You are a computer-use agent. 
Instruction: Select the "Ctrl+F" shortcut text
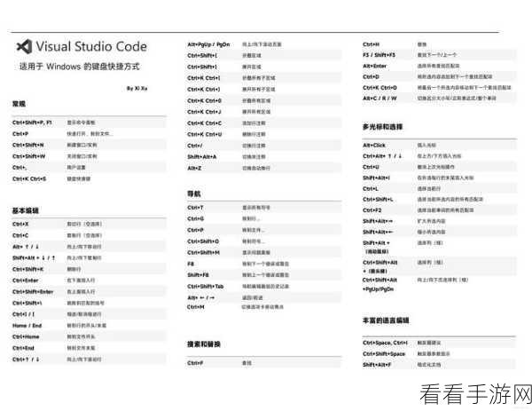click(195, 363)
